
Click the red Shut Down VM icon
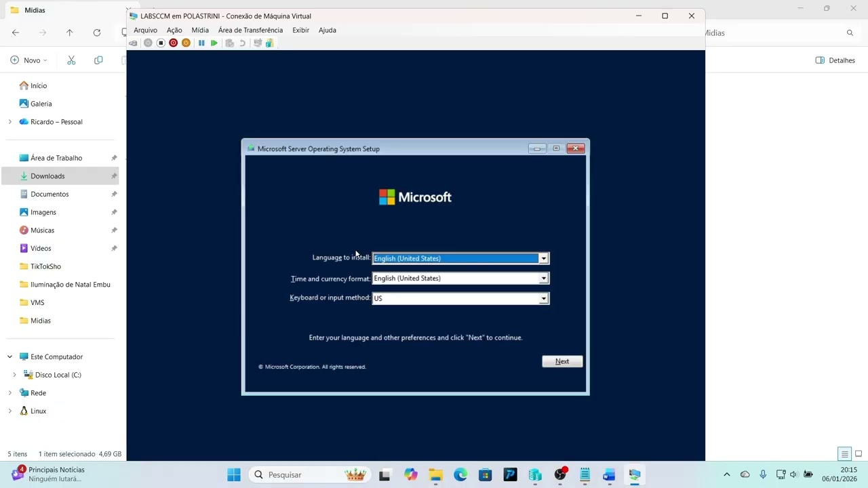(x=173, y=43)
